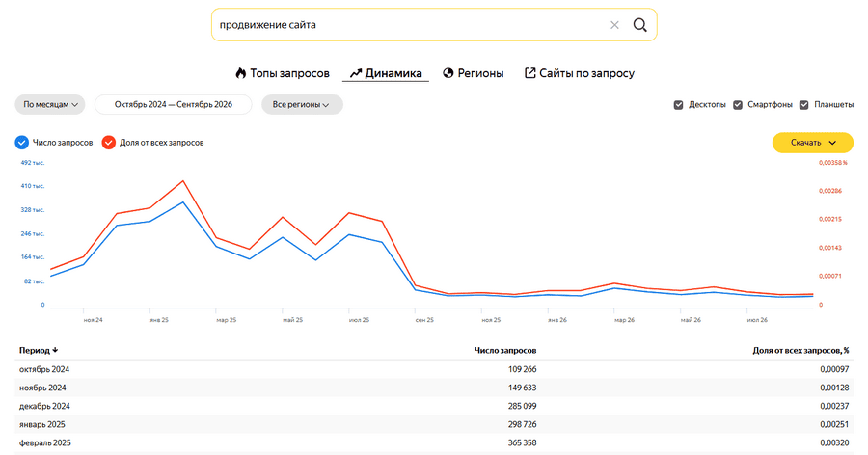This screenshot has width=868, height=455.
Task: Clear the search query with X icon
Action: 614,25
